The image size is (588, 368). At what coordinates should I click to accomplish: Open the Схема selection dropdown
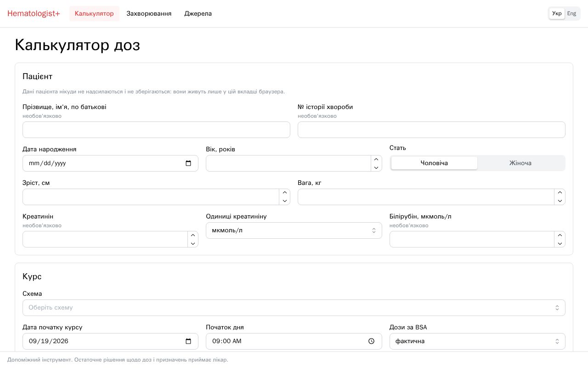tap(294, 308)
